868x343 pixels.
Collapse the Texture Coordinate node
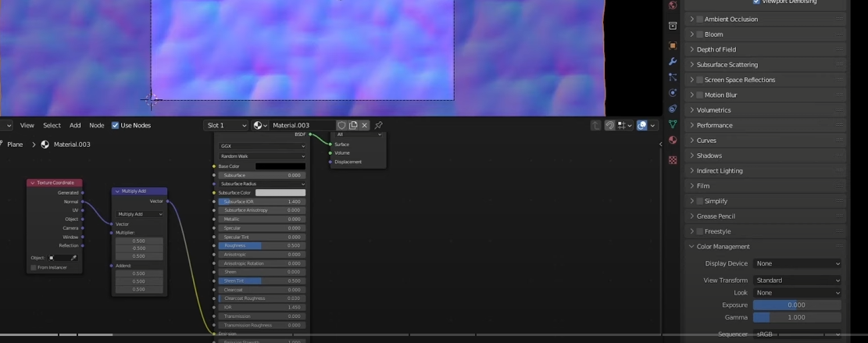click(x=33, y=183)
